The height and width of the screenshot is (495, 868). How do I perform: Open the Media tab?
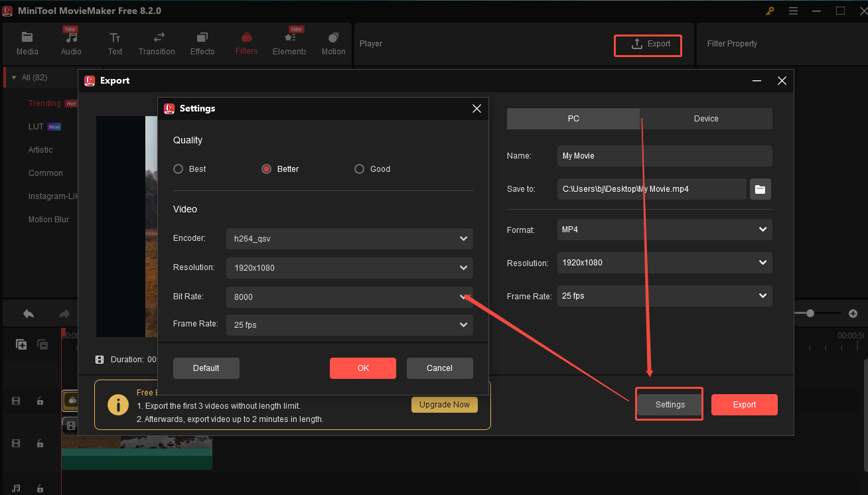[x=27, y=44]
